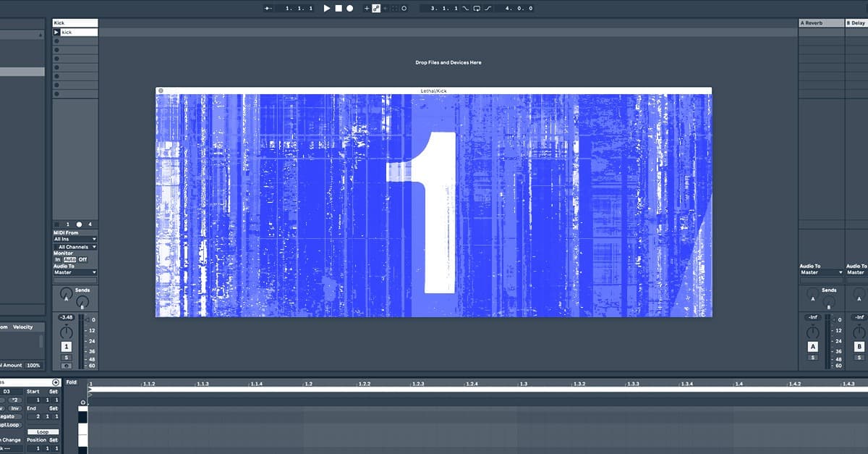Solo the Kick track
Viewport: 868px width, 454px height.
pos(67,357)
